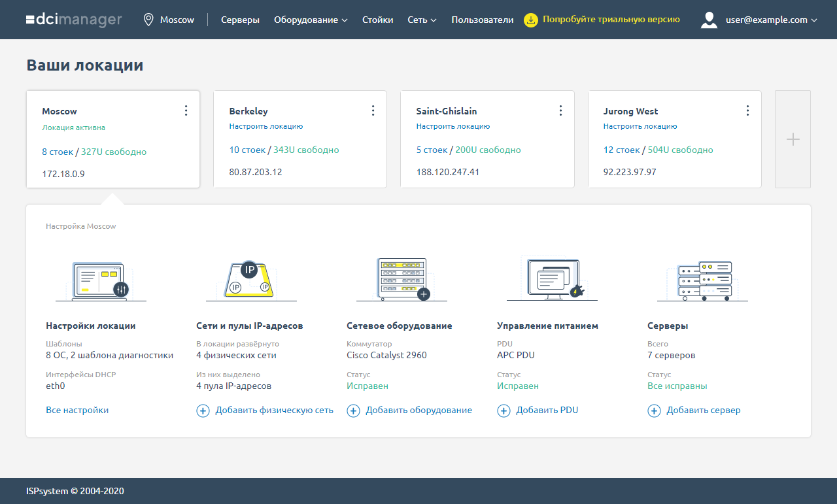Viewport: 837px width, 504px height.
Task: Click the Добавить физическую сеть link
Action: pos(274,411)
